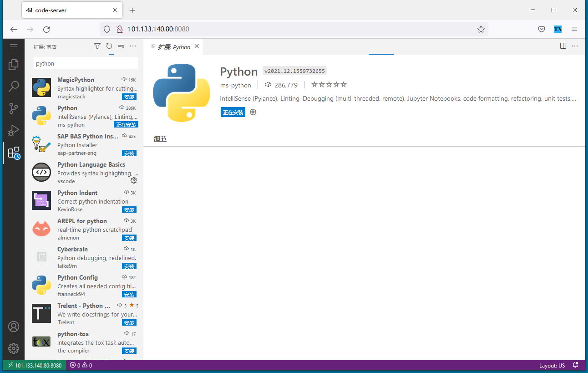588x373 pixels.
Task: Click the insecure connection lock icon
Action: pyautogui.click(x=119, y=29)
